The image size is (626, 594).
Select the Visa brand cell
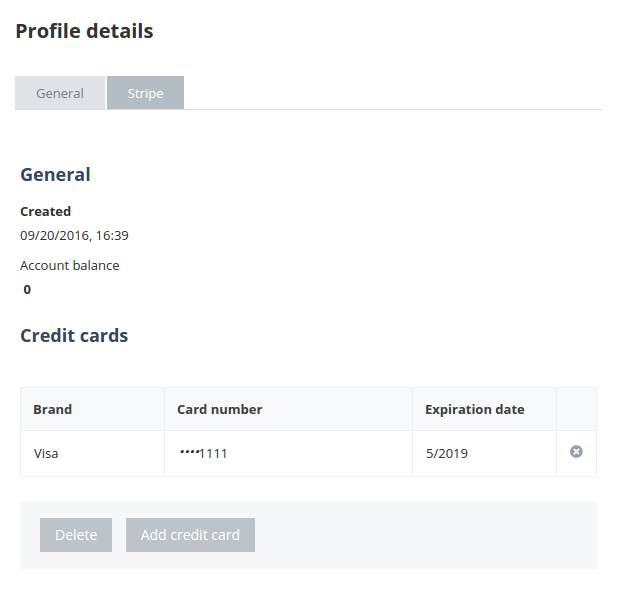pos(47,453)
